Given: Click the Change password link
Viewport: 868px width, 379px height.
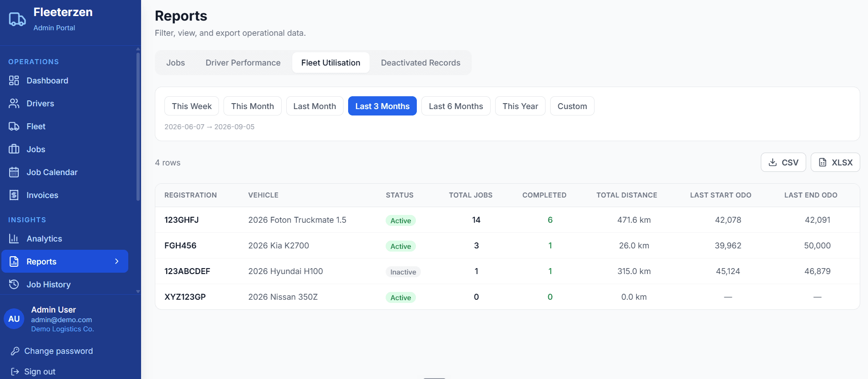Looking at the screenshot, I should pos(58,351).
